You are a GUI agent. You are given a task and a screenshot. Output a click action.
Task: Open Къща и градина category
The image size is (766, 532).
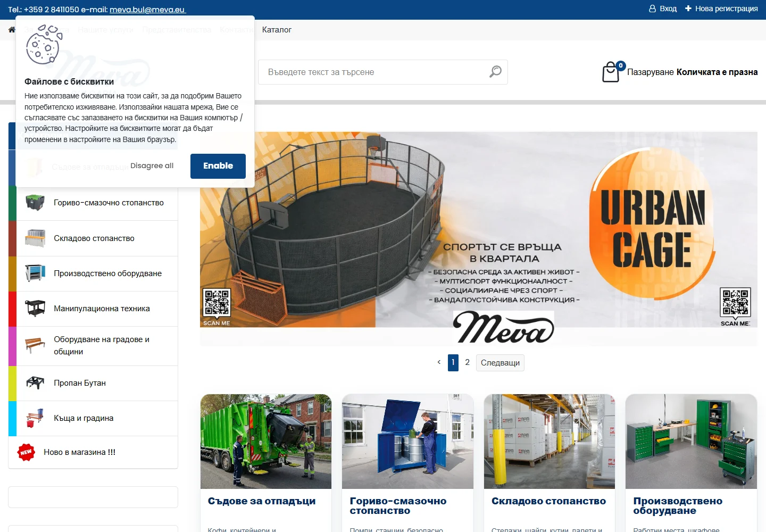click(84, 418)
